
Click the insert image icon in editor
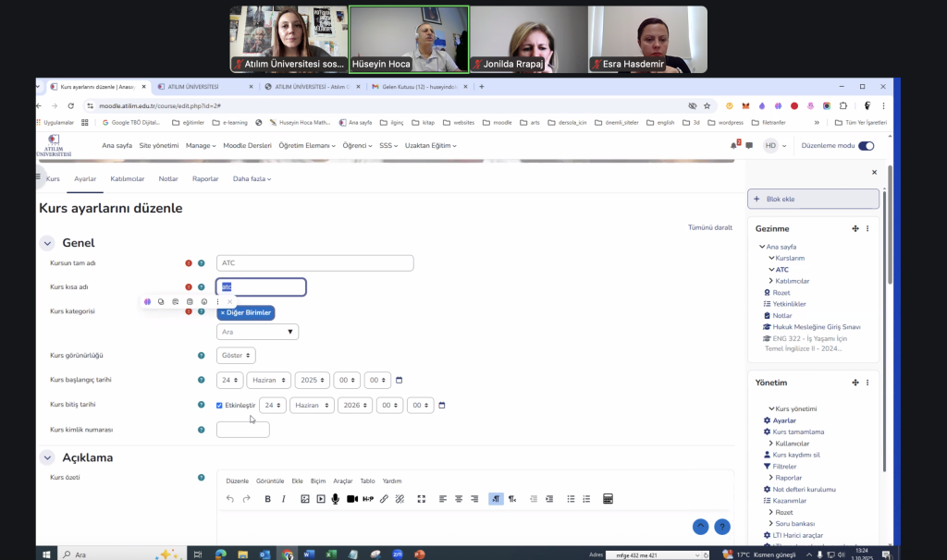304,499
